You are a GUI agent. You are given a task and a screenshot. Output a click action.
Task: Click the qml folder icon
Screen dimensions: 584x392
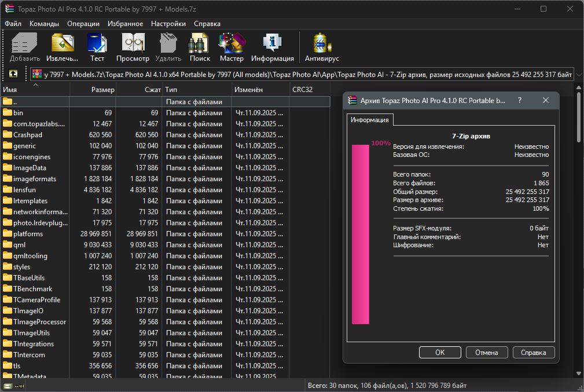point(8,244)
